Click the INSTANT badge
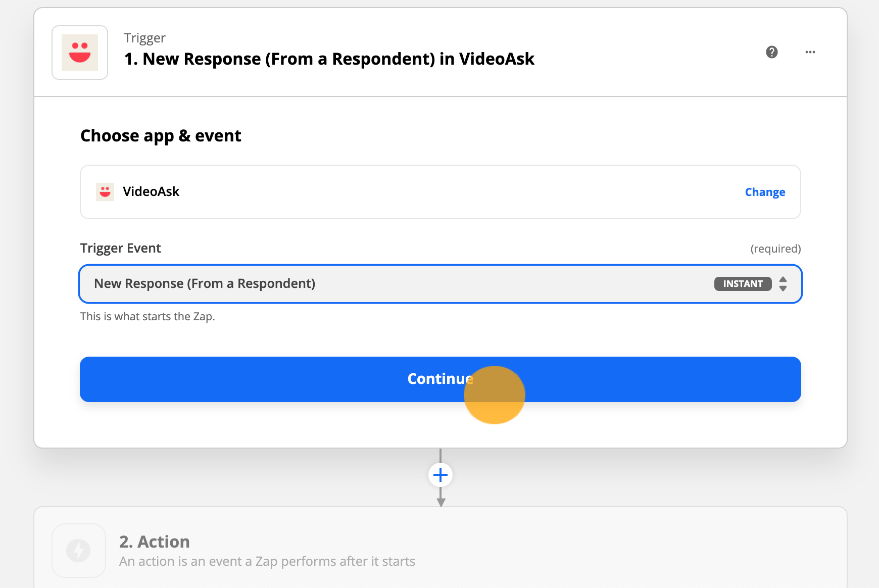This screenshot has width=879, height=588. click(x=743, y=284)
